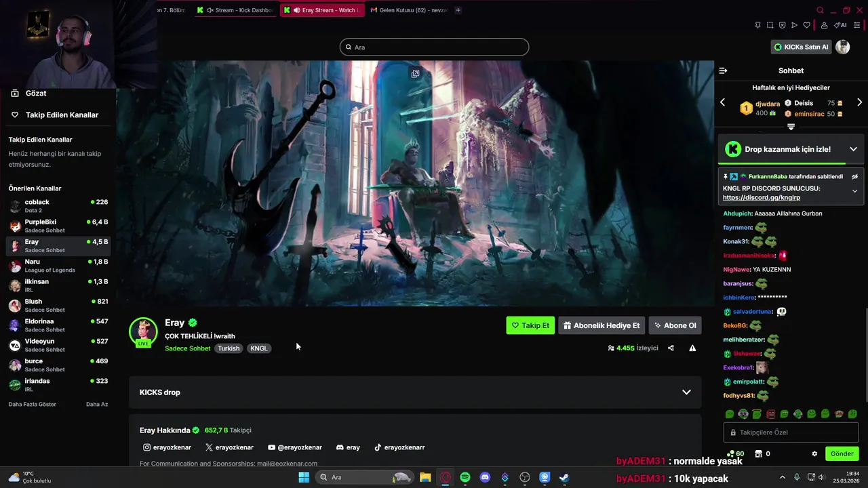Expand the 'Drop kazanmak için izle!' banner

(x=853, y=149)
